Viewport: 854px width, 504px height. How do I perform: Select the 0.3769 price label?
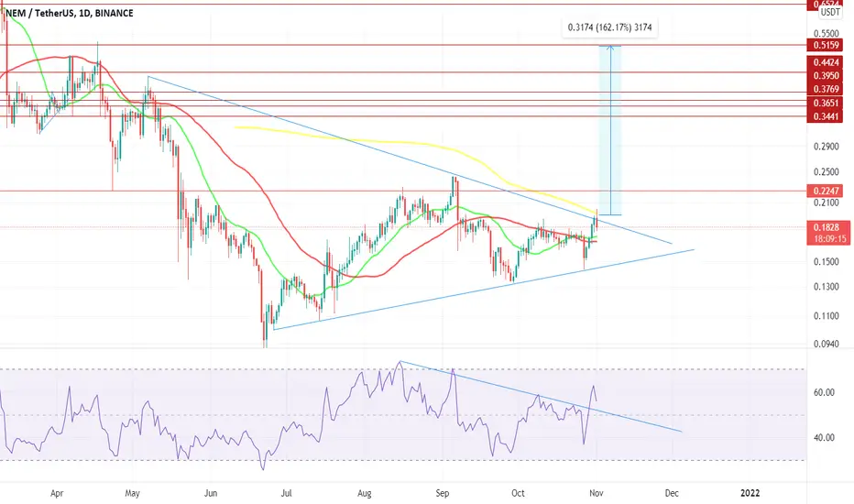tap(826, 89)
